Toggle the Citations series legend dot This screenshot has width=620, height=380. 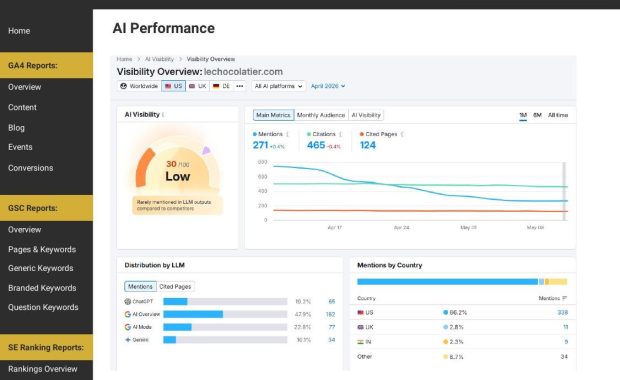click(x=309, y=134)
